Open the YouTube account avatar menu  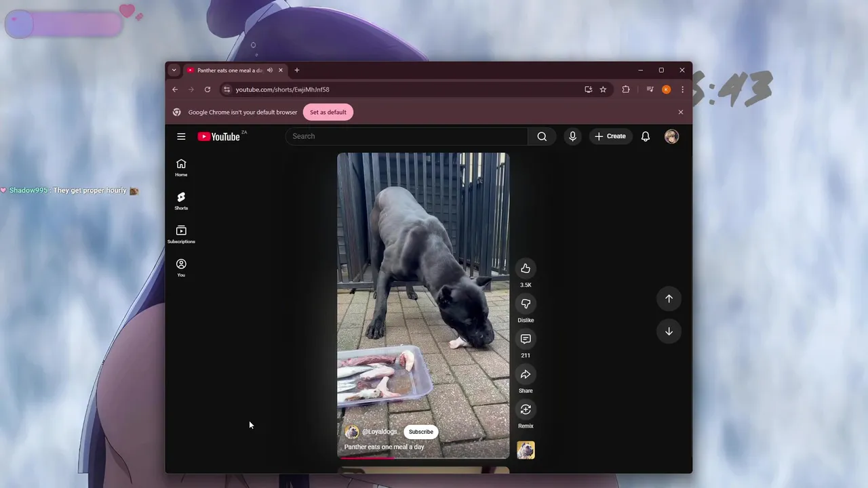(671, 136)
